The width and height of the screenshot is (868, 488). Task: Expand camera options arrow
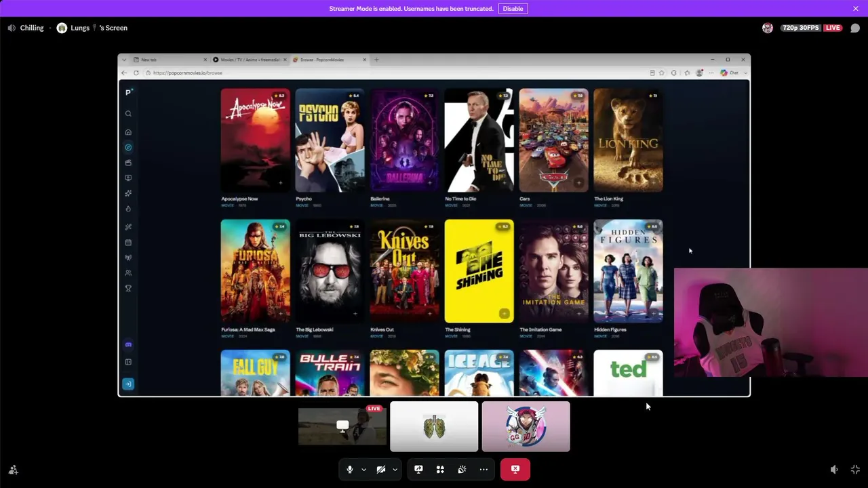point(395,469)
